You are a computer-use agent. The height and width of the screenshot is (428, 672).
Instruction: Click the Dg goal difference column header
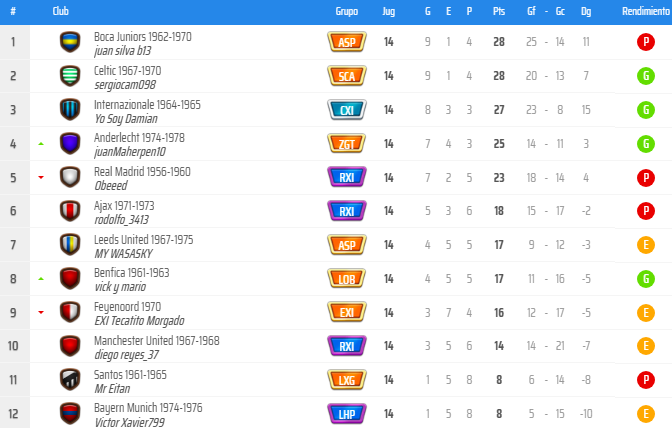tap(586, 11)
